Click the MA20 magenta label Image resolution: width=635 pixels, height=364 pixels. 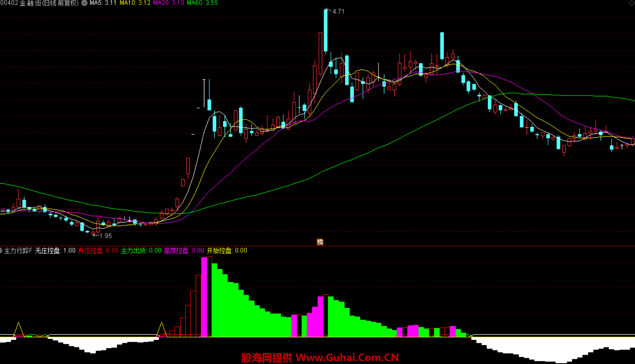(x=168, y=3)
